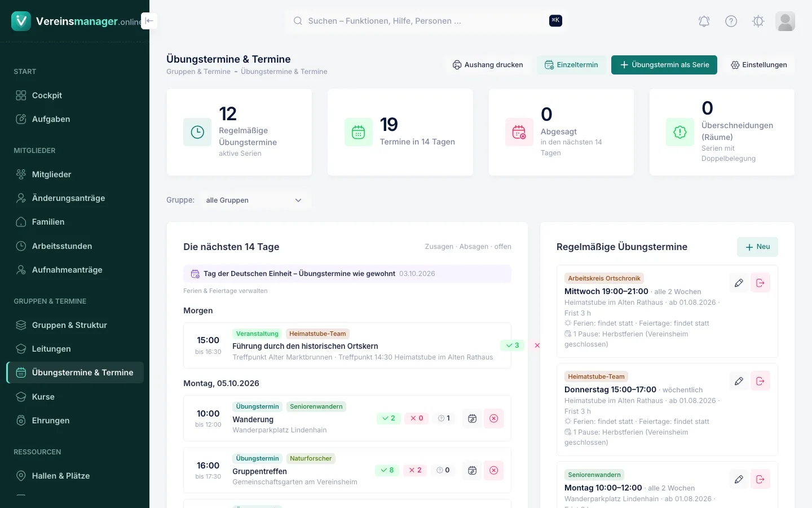Screen dimensions: 812x508
Task: Open Einstellungen
Action: (x=759, y=65)
